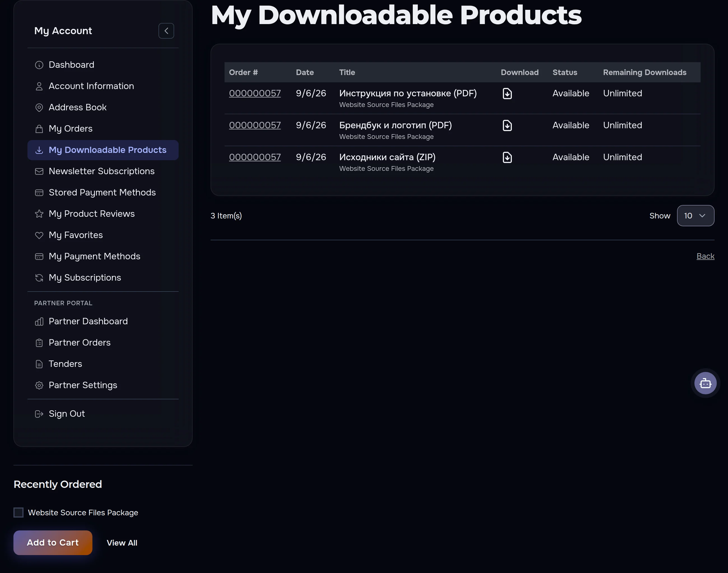Image resolution: width=728 pixels, height=573 pixels.
Task: Open order 000000057 for Инструкция по установке
Action: (255, 93)
